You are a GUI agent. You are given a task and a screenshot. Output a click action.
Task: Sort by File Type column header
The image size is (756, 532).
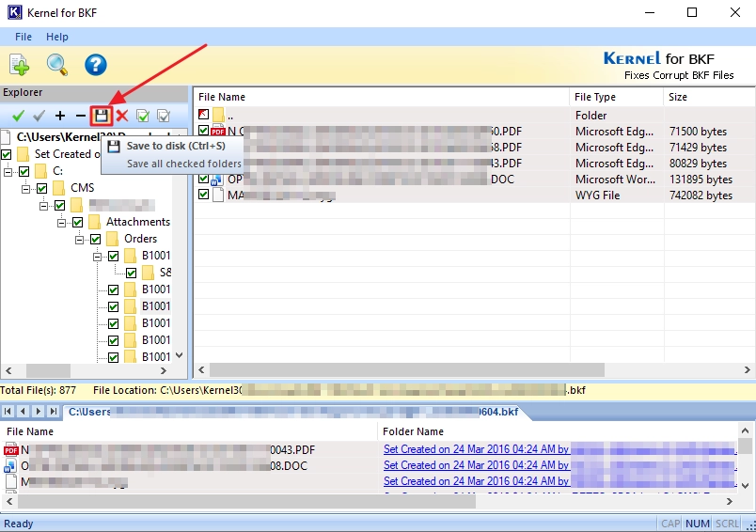click(x=616, y=97)
